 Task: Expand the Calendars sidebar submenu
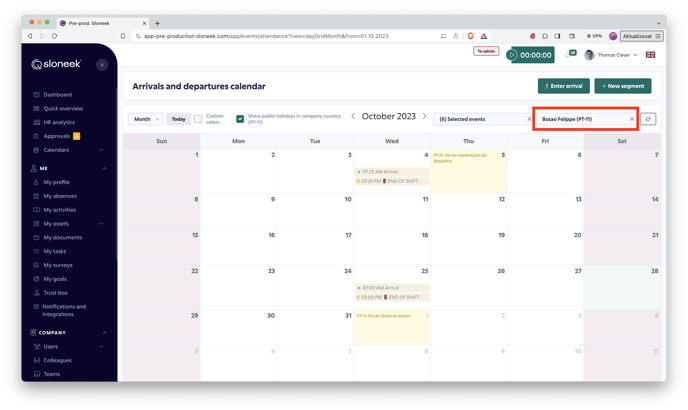click(x=101, y=150)
